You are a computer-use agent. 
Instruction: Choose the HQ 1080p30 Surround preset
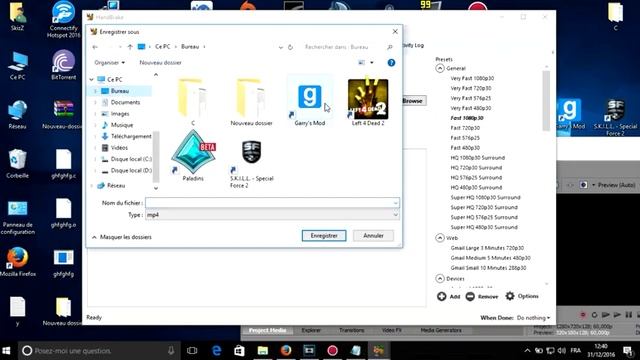[478, 158]
